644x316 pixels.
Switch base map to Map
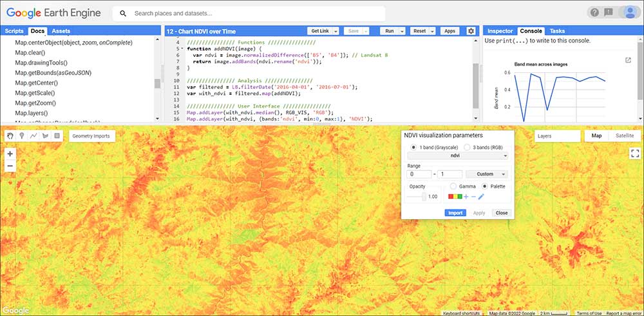(x=596, y=136)
